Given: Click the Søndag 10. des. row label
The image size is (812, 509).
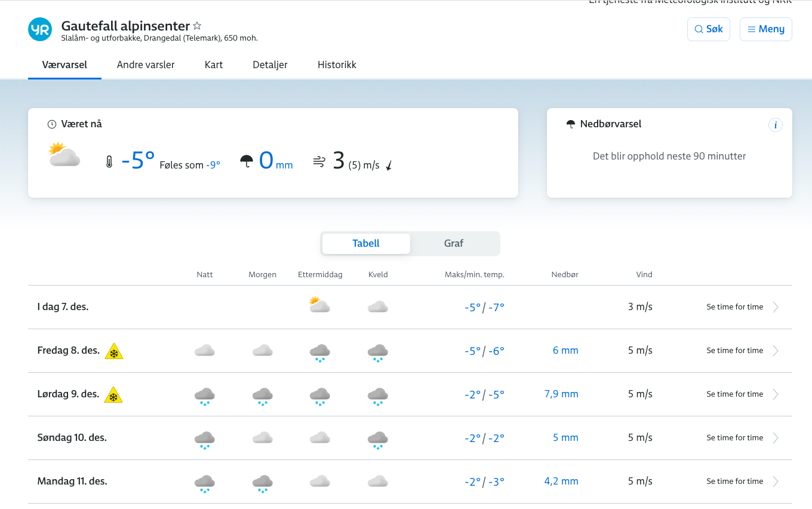Looking at the screenshot, I should point(72,438).
